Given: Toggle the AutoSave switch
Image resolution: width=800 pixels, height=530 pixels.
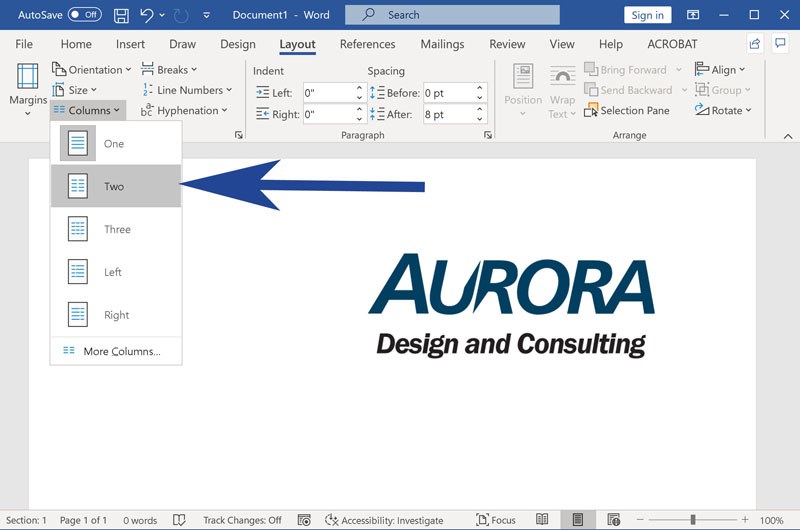Looking at the screenshot, I should (85, 15).
